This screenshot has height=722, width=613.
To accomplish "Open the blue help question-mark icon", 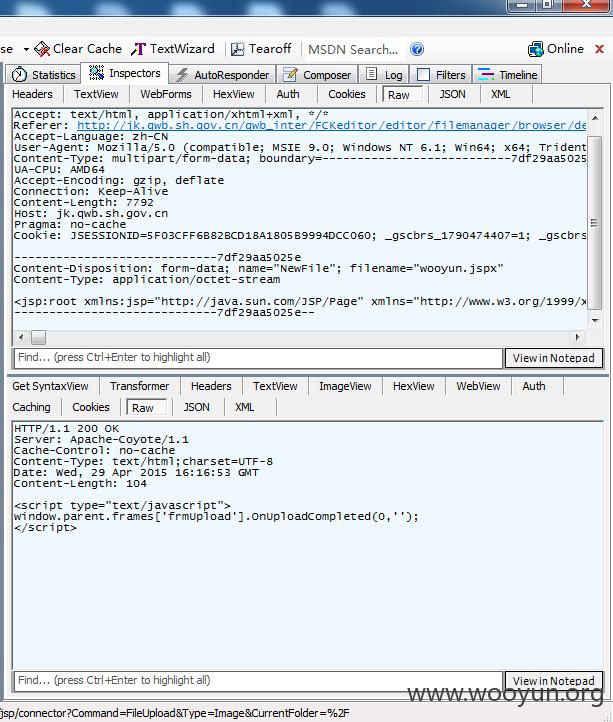I will (417, 49).
